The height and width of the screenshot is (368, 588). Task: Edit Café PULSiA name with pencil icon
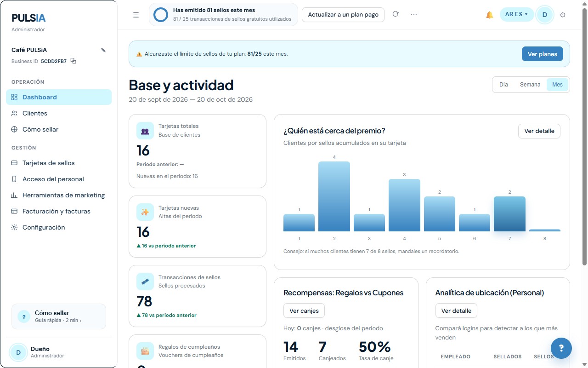[103, 50]
